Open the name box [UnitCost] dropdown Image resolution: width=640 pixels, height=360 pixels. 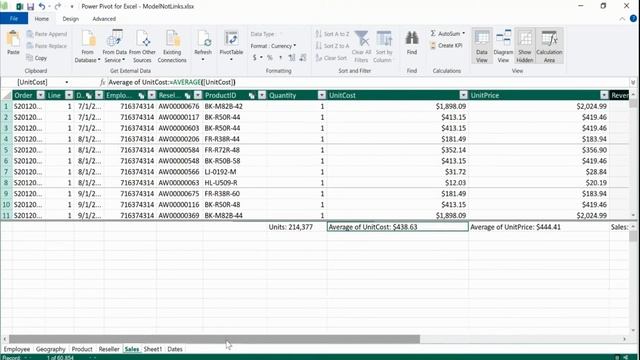(x=67, y=82)
